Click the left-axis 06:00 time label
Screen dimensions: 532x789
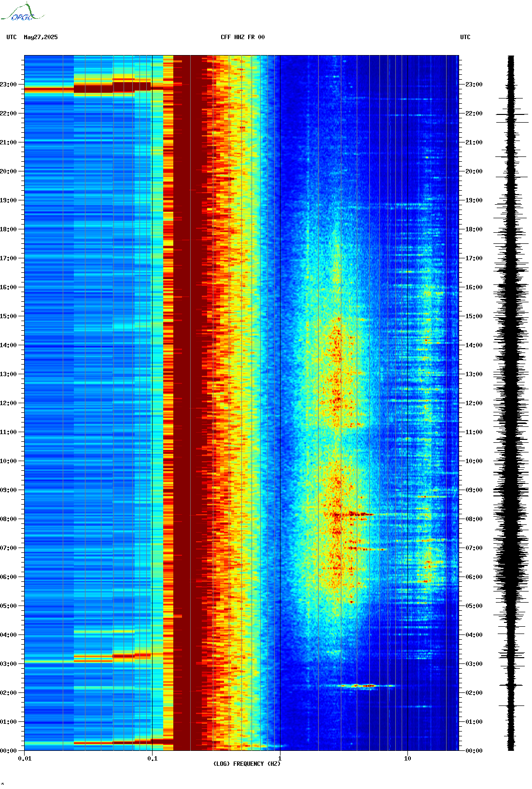pyautogui.click(x=8, y=577)
